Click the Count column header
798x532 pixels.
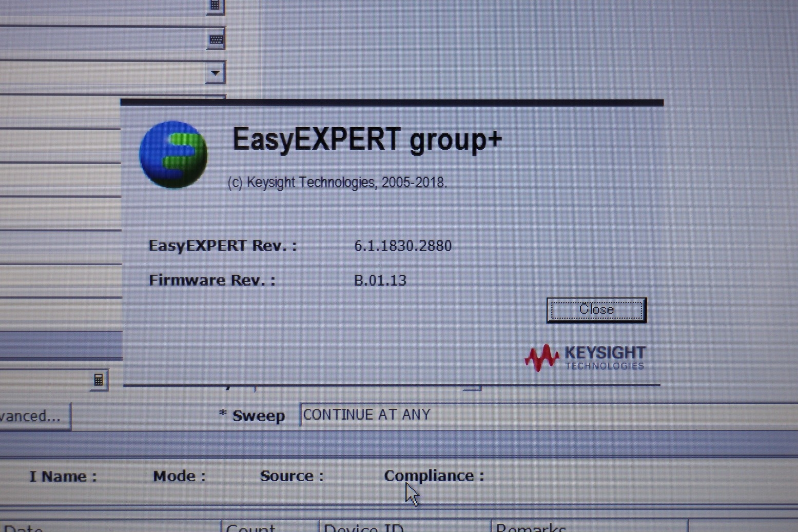click(x=270, y=526)
